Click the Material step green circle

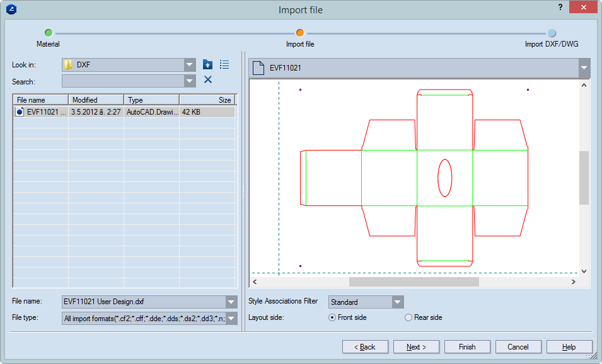point(49,33)
